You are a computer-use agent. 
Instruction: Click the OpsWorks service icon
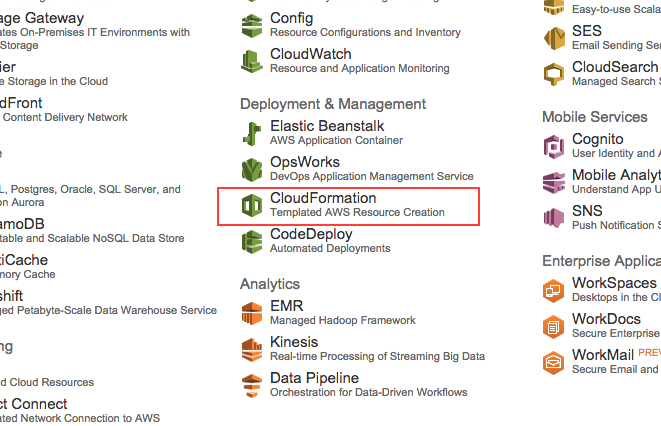point(252,169)
